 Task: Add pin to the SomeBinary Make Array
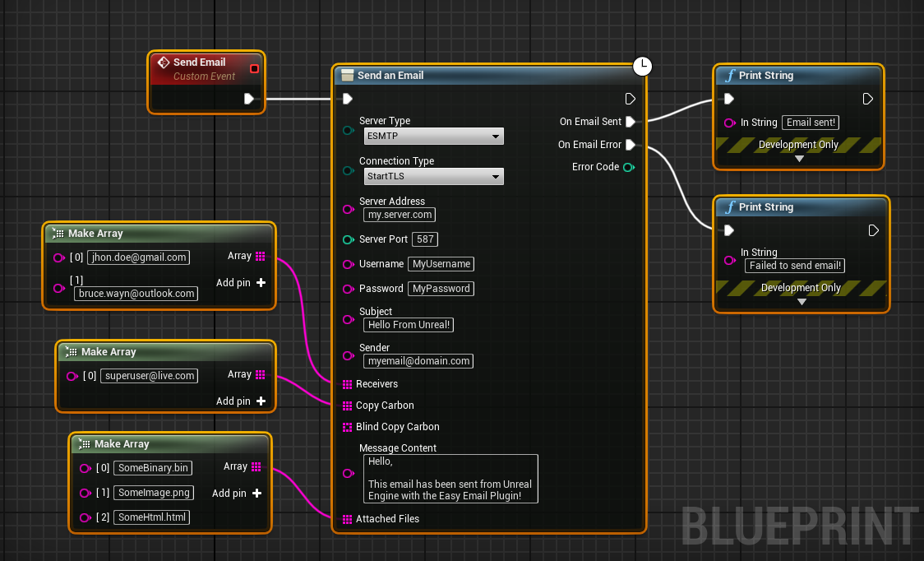(x=237, y=494)
